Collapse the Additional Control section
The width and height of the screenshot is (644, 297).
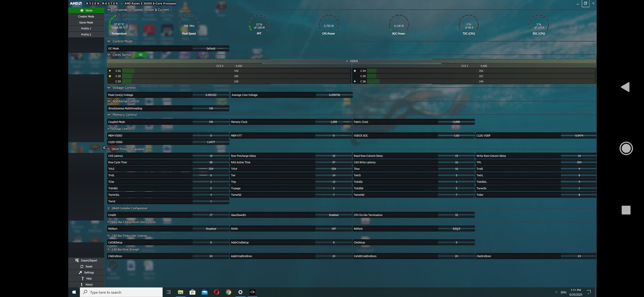pos(109,101)
